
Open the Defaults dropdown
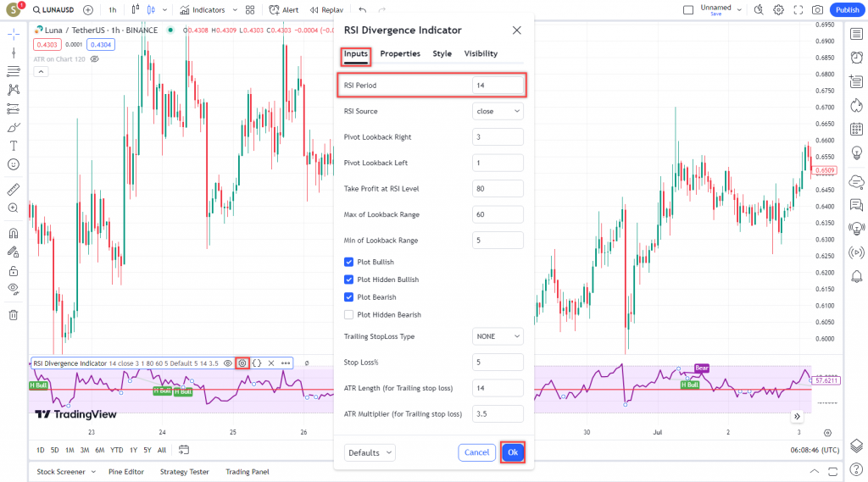coord(370,452)
